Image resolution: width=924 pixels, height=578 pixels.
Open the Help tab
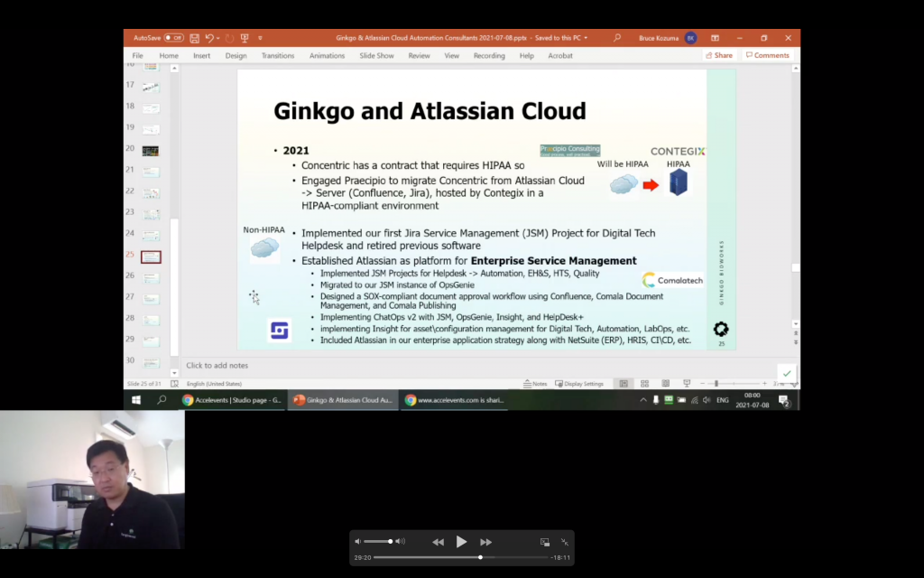(526, 55)
